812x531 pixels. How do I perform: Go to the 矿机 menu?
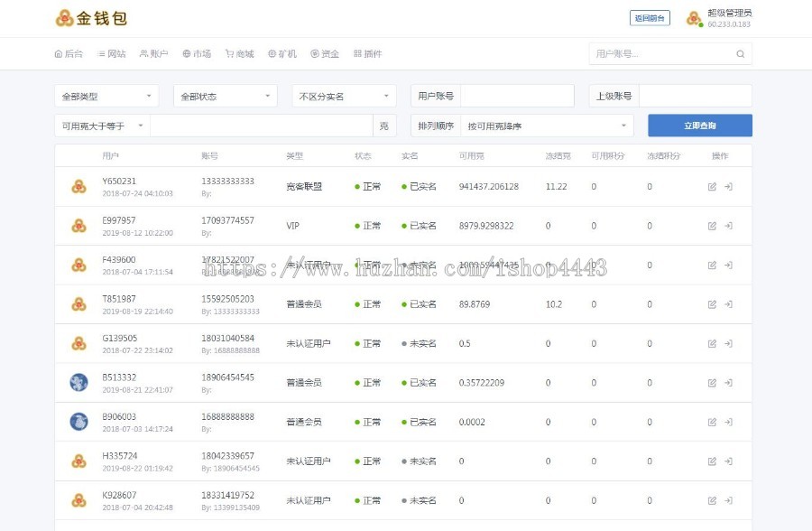click(282, 54)
